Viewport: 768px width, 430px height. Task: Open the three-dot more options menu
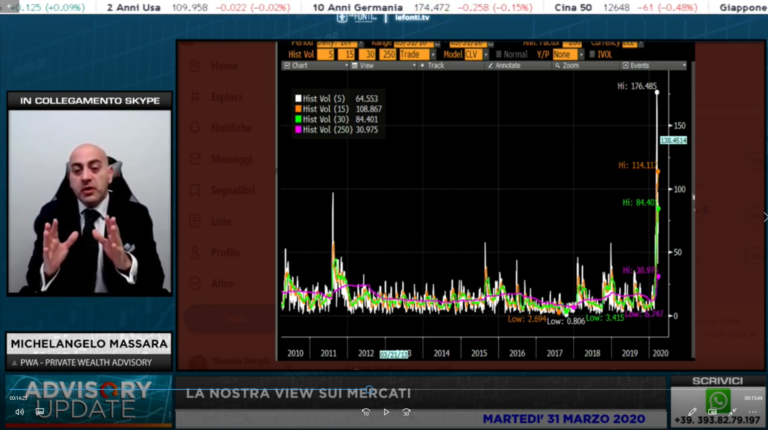tap(753, 412)
